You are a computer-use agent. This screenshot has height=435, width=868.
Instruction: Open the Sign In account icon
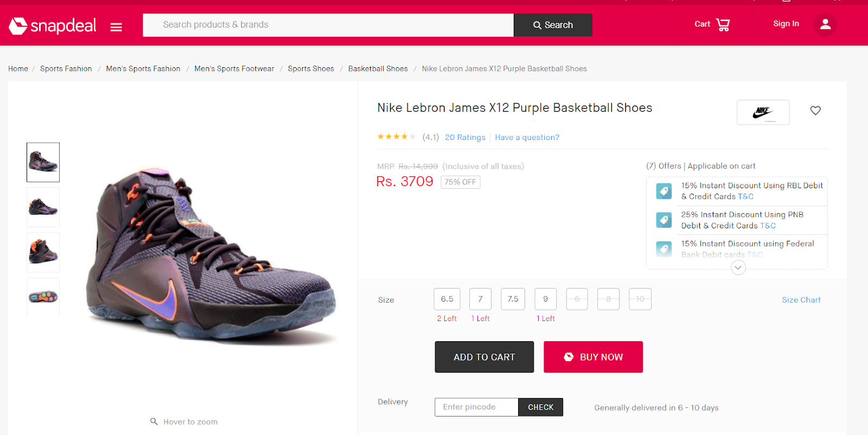(825, 24)
